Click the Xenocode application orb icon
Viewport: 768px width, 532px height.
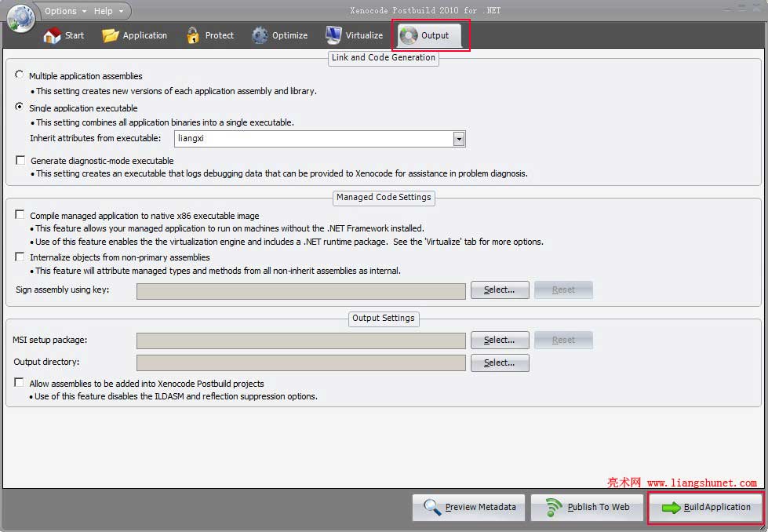pos(20,18)
